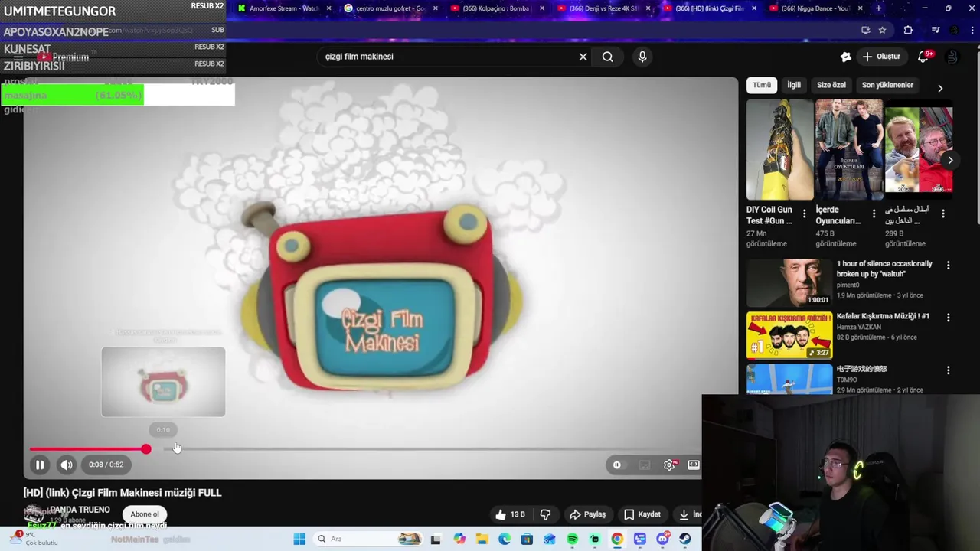Open Microsoft Store from the taskbar
The height and width of the screenshot is (551, 980).
(527, 539)
